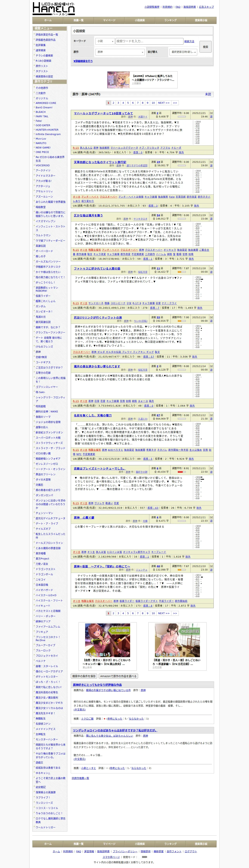Viewport: 249px width, 868px height.
Task: Open novel 天草四郎になった私のテイワット旅行記
Action: point(100,162)
